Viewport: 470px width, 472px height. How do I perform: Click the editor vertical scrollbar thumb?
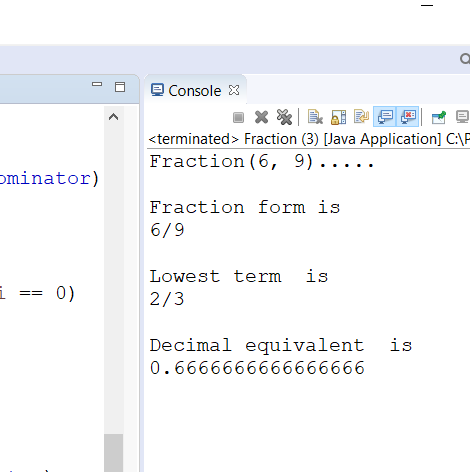click(x=114, y=453)
